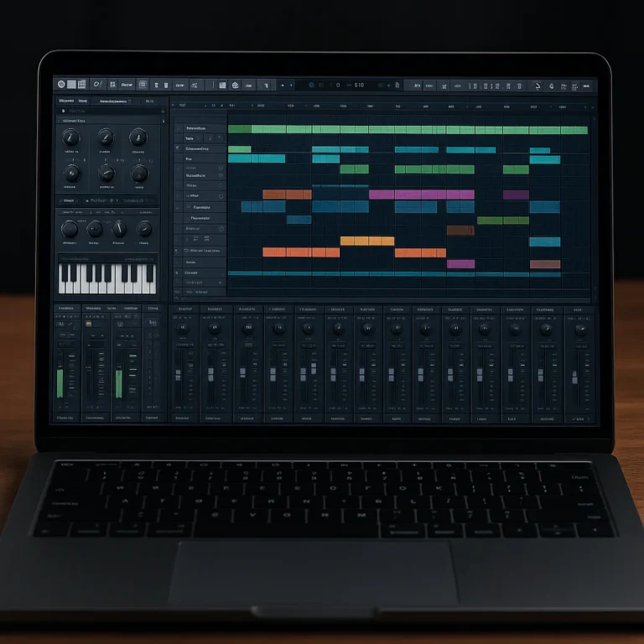Image resolution: width=644 pixels, height=644 pixels.
Task: Click the "$10" value in the transport display
Action: point(359,85)
